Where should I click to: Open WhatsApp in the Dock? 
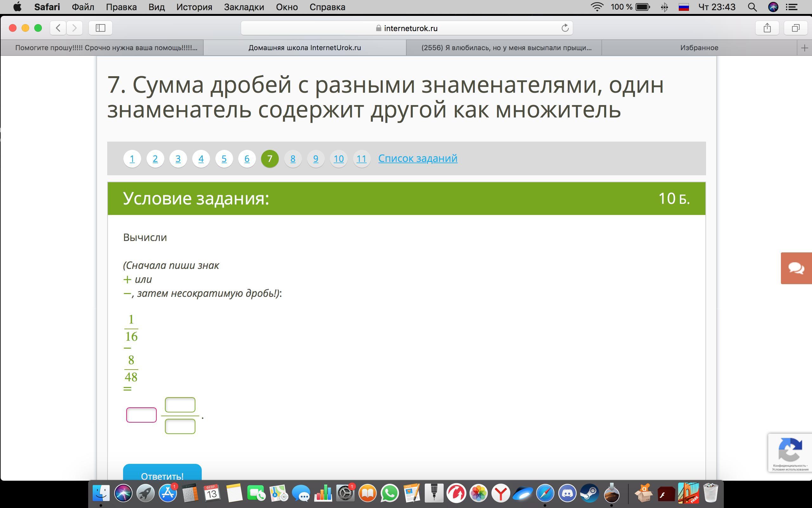point(390,493)
